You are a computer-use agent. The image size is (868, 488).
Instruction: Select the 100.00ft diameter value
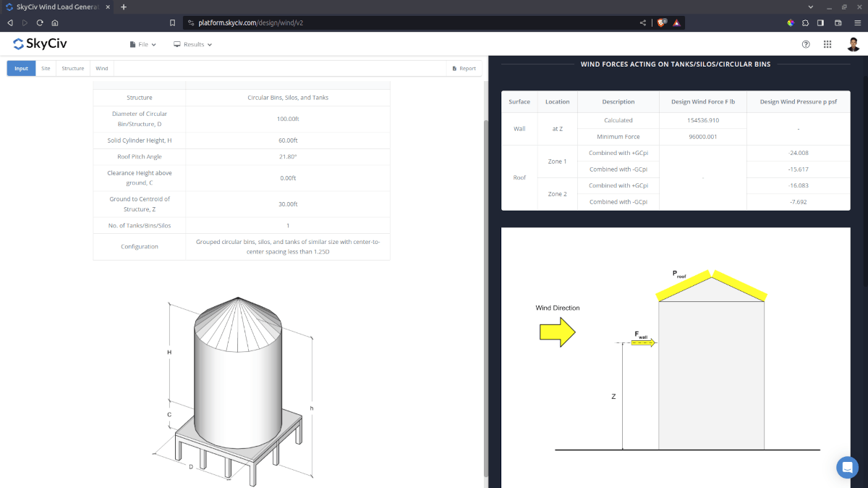click(x=288, y=119)
